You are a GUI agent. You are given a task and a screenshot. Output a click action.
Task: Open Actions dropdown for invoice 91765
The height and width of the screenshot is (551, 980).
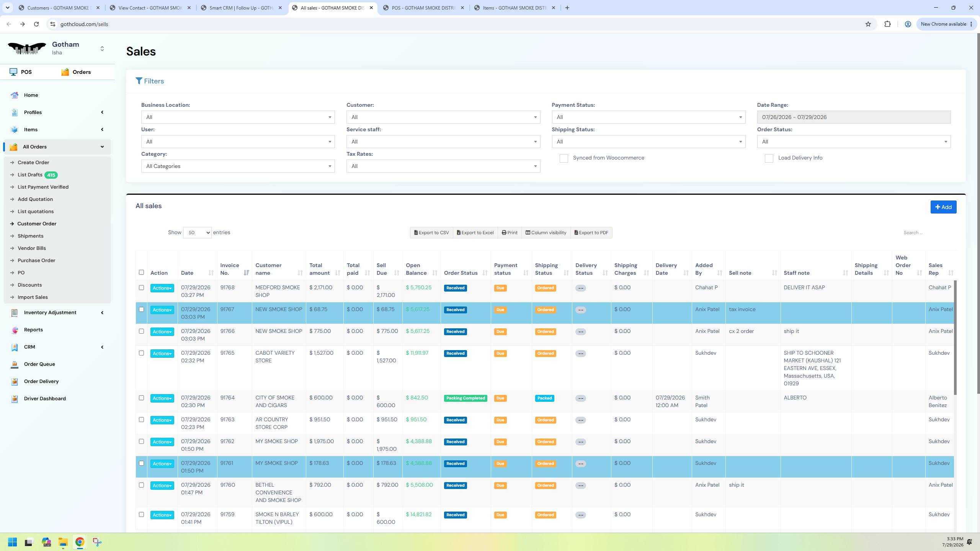[162, 354]
